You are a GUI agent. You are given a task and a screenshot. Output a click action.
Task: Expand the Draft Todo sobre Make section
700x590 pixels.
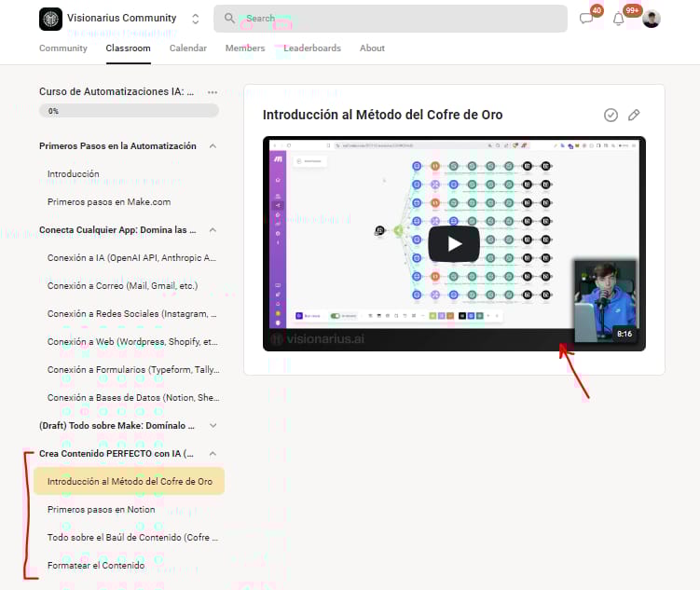[213, 425]
